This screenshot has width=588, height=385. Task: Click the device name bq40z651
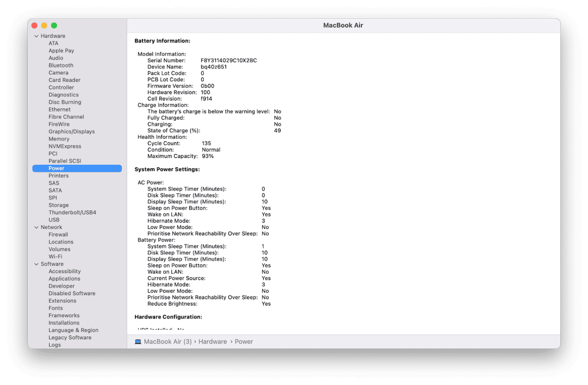tap(214, 67)
